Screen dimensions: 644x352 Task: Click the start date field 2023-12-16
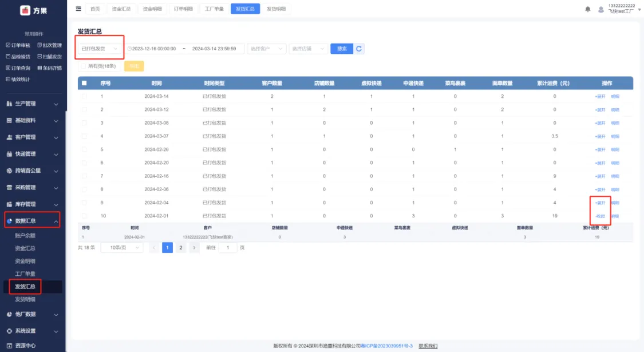pyautogui.click(x=154, y=49)
